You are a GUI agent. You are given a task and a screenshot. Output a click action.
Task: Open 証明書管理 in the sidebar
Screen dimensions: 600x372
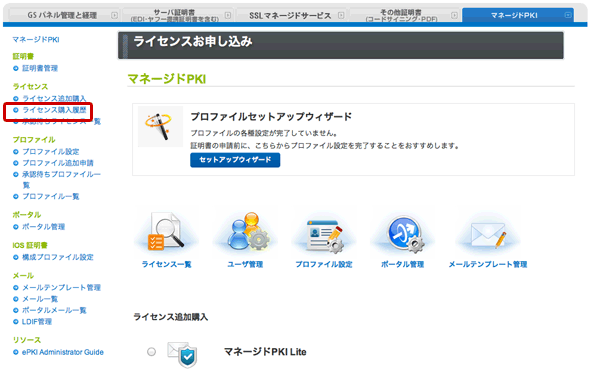(40, 69)
